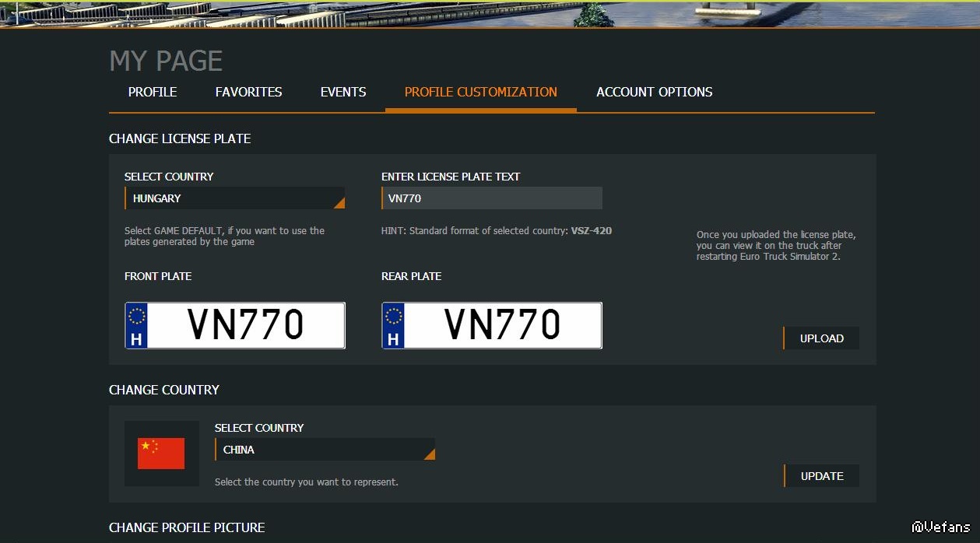Click the CHANGE LICENSE PLATE heading
Viewport: 980px width, 543px height.
coord(180,138)
